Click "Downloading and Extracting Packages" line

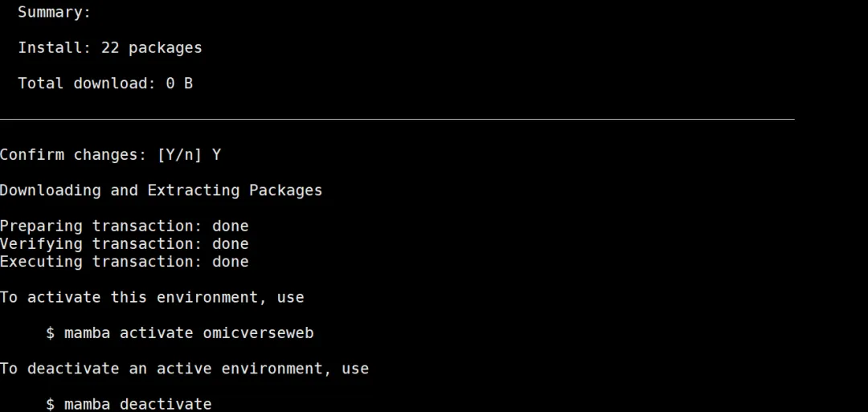[x=161, y=190]
